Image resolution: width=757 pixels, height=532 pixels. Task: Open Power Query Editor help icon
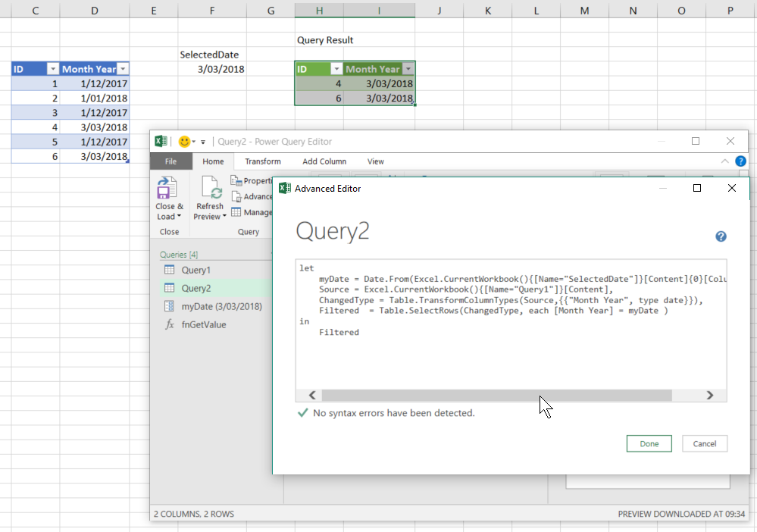740,161
